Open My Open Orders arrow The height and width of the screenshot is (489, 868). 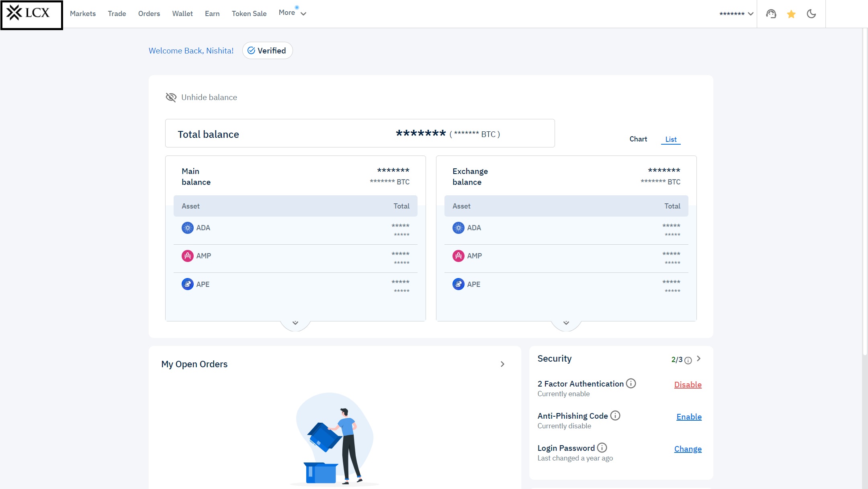502,364
